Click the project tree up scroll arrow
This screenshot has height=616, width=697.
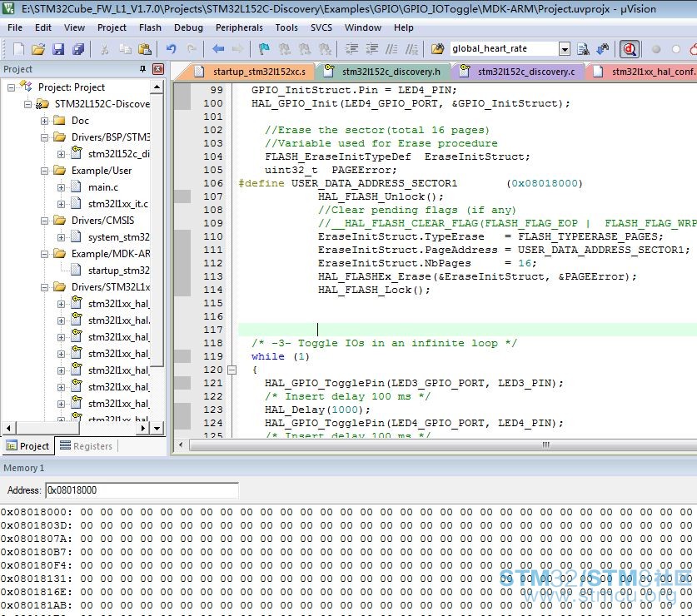[157, 87]
